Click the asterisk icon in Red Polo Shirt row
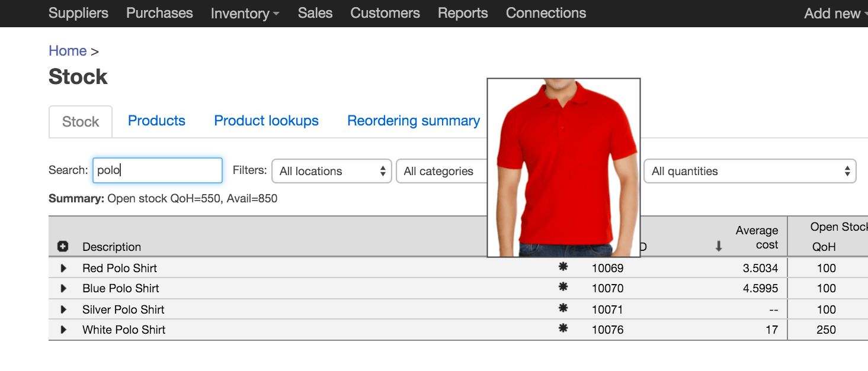Screen dimensions: 868x371 (x=563, y=267)
